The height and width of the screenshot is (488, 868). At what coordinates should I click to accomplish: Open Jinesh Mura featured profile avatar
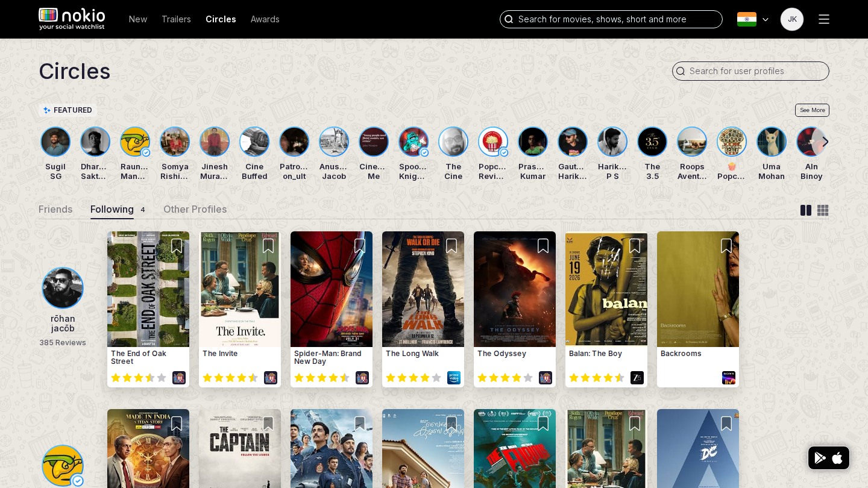click(x=215, y=142)
